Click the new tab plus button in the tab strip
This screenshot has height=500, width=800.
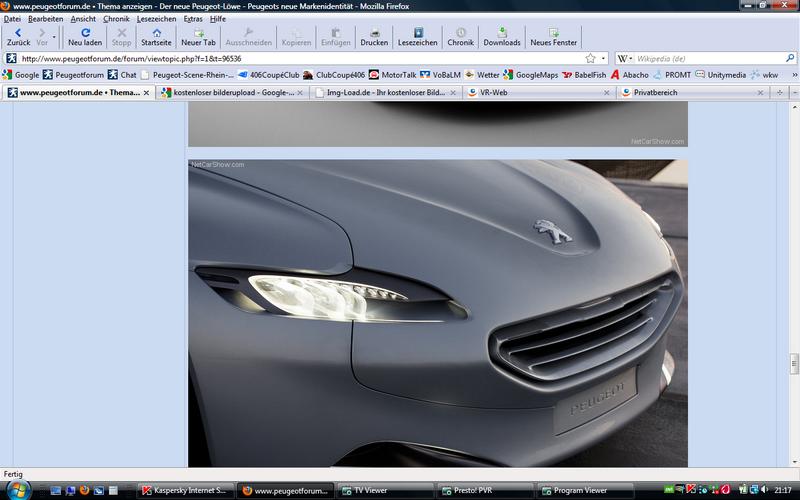point(779,93)
